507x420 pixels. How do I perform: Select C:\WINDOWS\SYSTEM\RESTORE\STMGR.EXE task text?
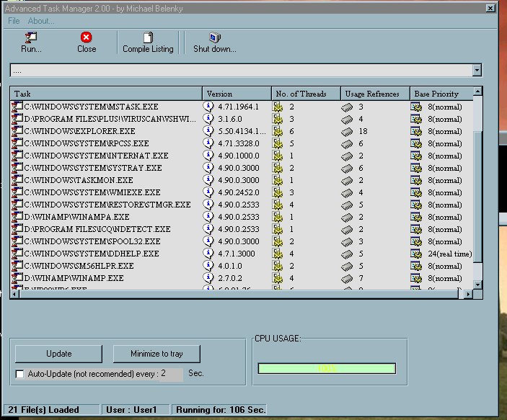(107, 205)
